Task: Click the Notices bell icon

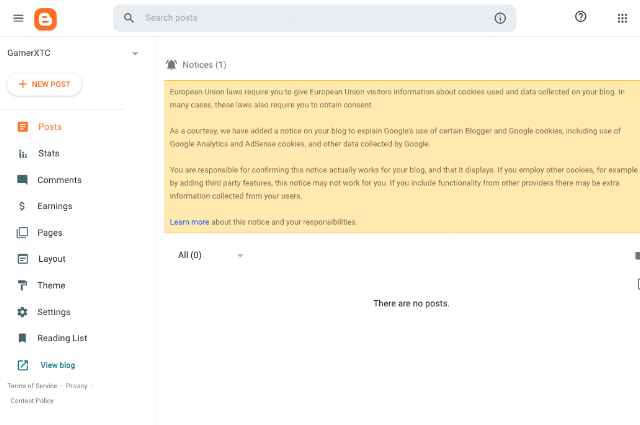Action: (x=171, y=65)
